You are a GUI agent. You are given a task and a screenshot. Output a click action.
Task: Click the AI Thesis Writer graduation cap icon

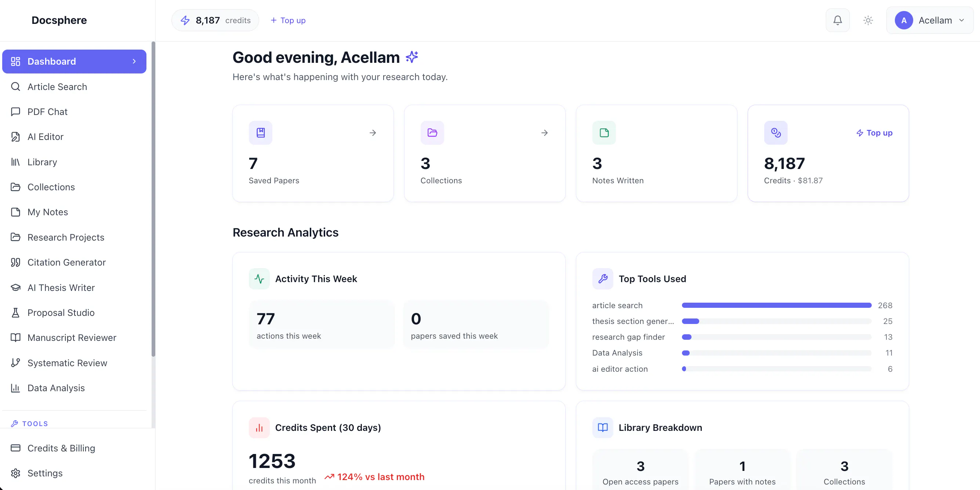click(15, 288)
